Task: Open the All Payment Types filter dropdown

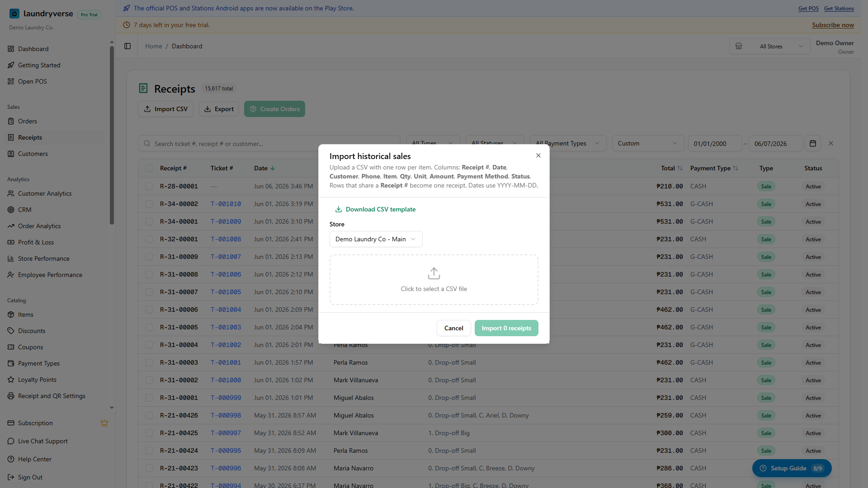Action: 568,143
